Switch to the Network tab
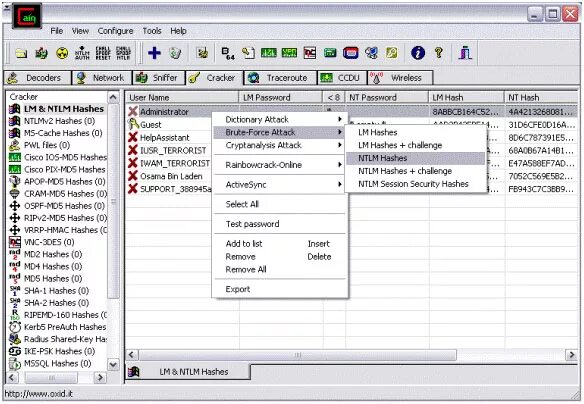The image size is (584, 404). coord(102,78)
